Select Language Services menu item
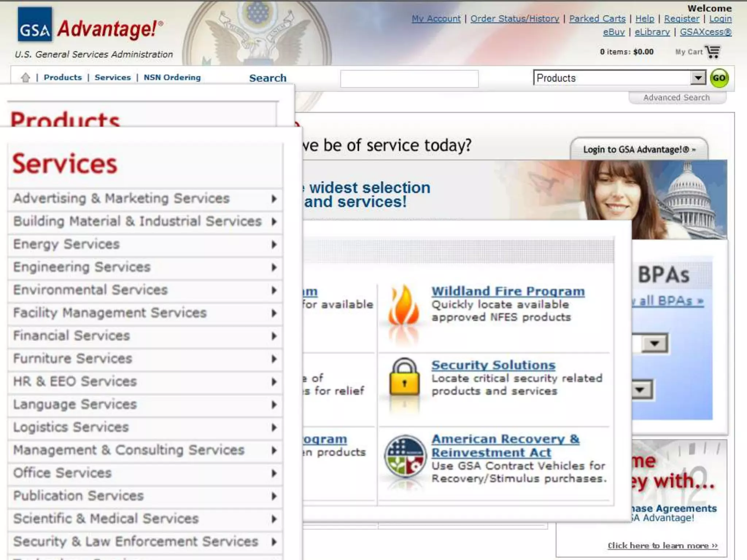 click(x=145, y=405)
